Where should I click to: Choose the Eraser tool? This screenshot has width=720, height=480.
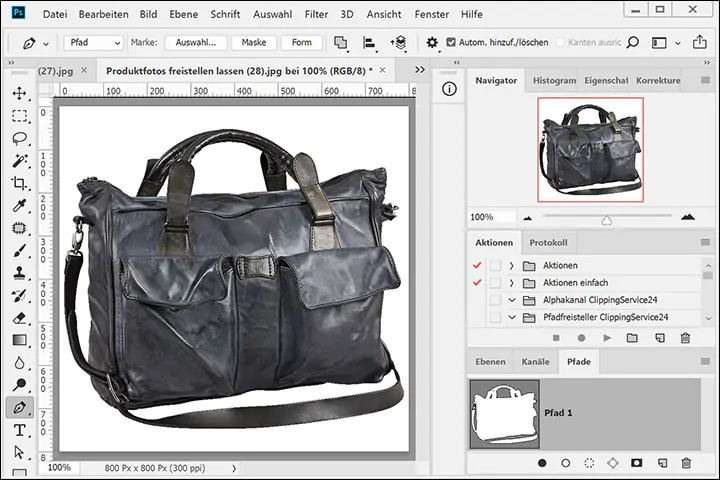[19, 317]
